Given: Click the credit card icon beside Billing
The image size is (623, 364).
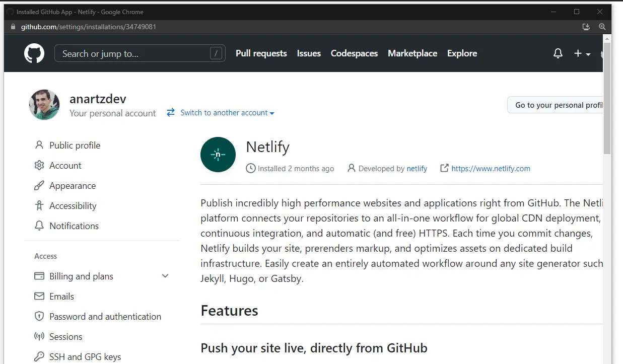Looking at the screenshot, I should 39,276.
